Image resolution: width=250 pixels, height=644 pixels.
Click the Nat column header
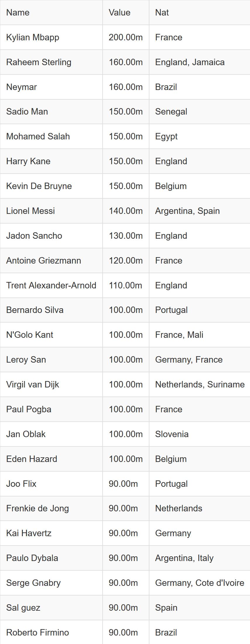pyautogui.click(x=162, y=13)
